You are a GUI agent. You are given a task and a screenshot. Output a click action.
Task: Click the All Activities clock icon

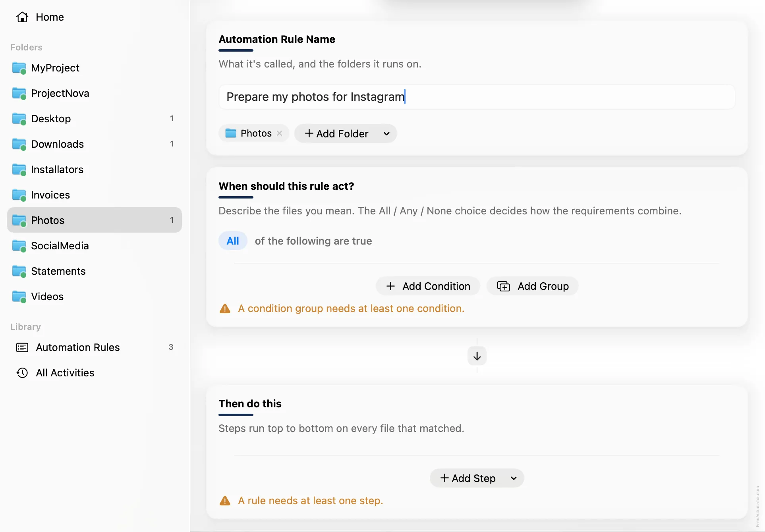point(22,373)
